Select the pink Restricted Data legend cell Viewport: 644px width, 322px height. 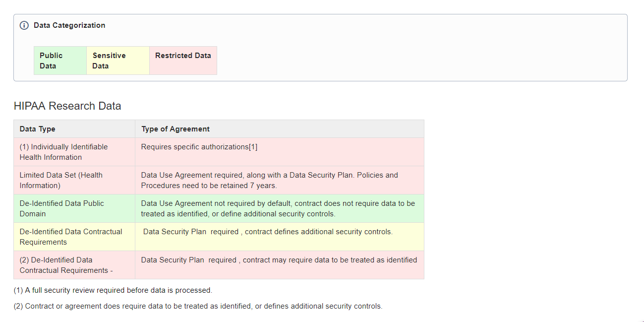coord(183,61)
